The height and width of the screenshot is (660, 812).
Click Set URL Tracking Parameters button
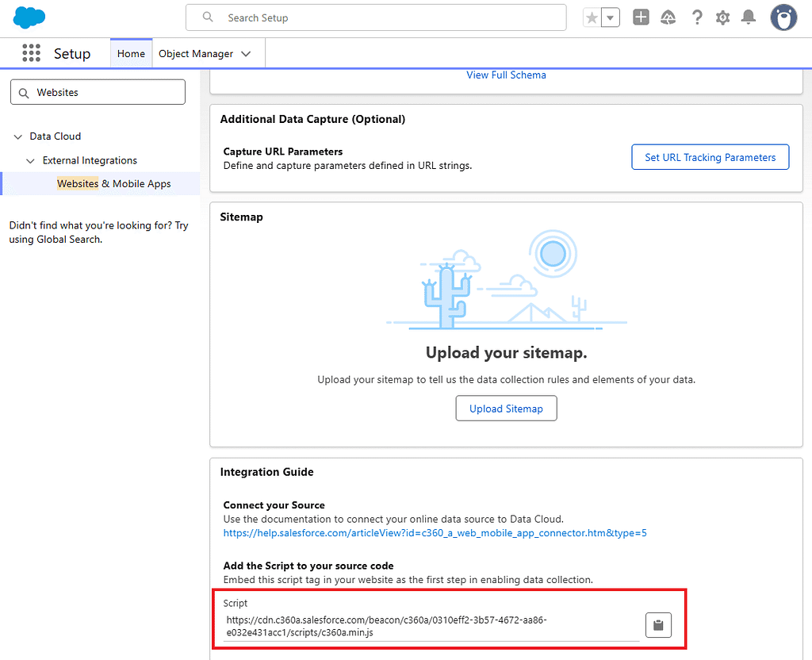pyautogui.click(x=710, y=157)
